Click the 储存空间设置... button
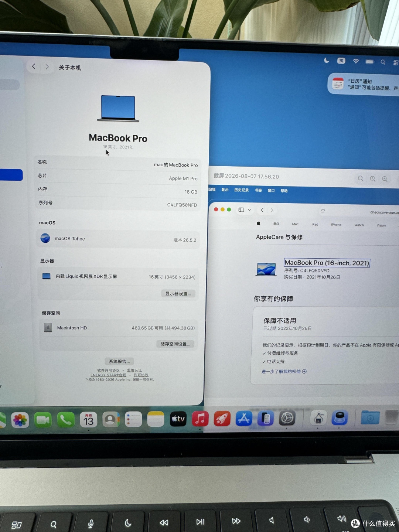 [175, 344]
